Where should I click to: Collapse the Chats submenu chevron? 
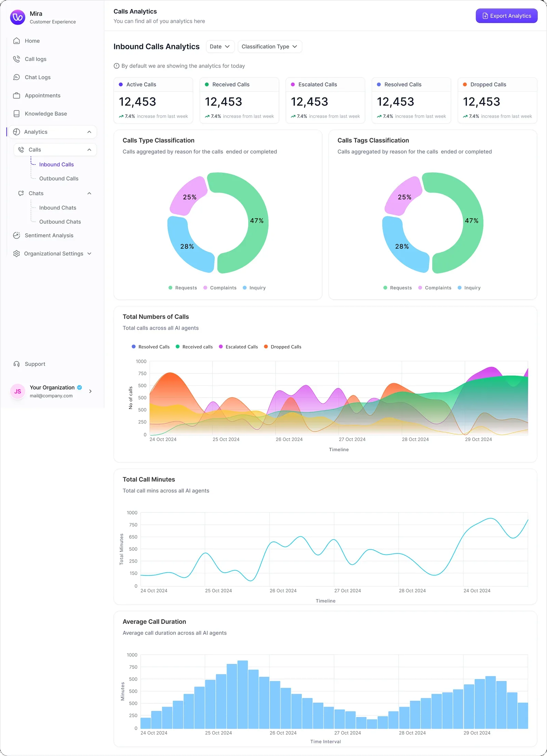(89, 193)
